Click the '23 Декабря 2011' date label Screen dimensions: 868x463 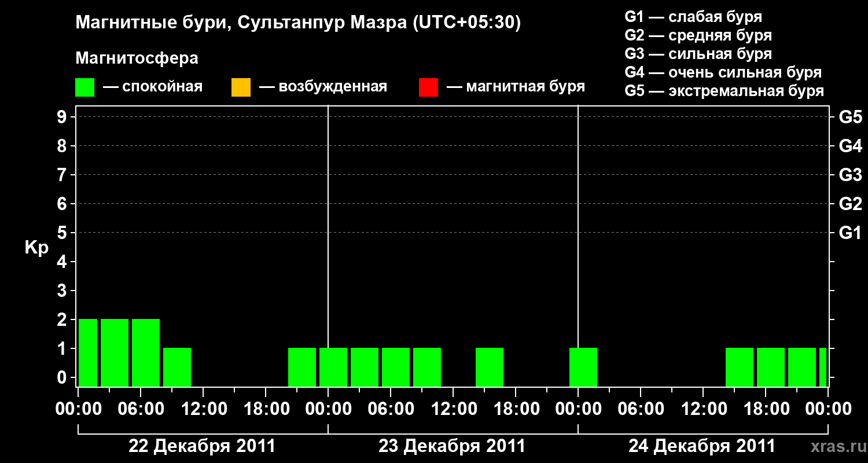coord(452,446)
